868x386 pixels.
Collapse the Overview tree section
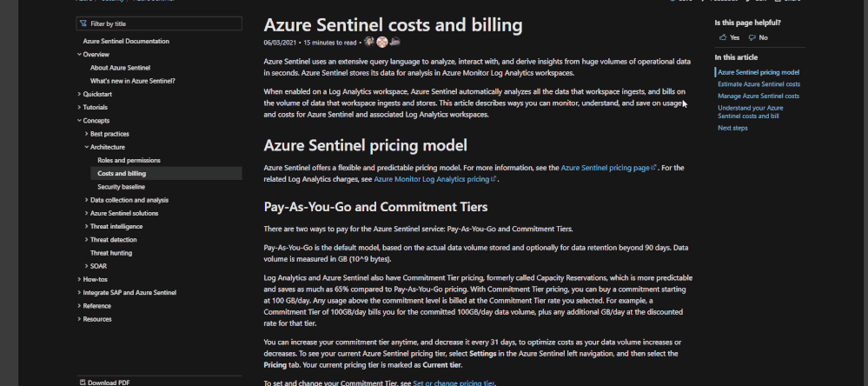click(x=80, y=54)
